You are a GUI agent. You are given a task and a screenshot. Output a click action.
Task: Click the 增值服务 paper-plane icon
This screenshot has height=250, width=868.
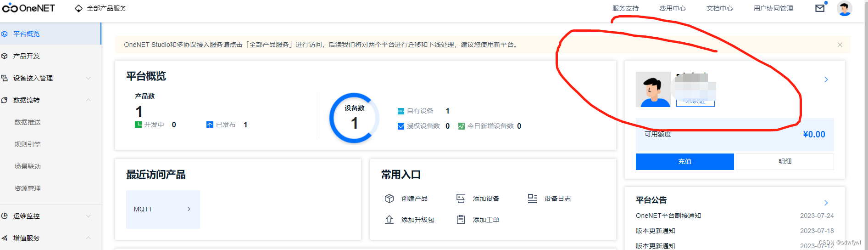coord(5,238)
